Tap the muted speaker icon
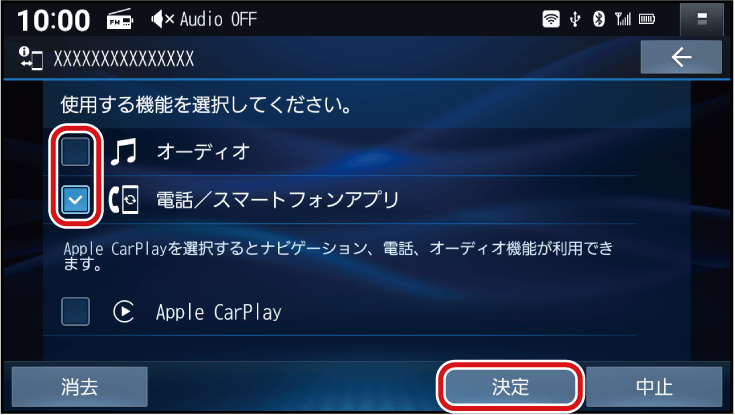 pos(163,19)
